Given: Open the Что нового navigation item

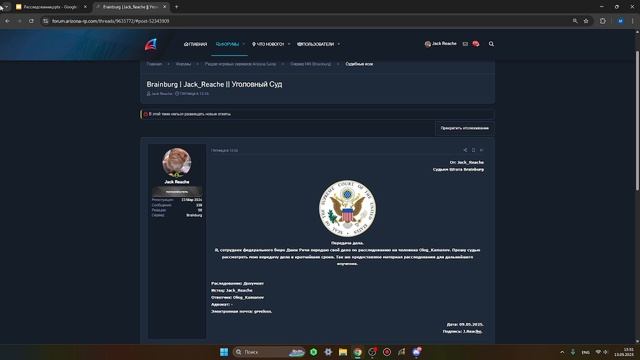Looking at the screenshot, I should click(268, 44).
